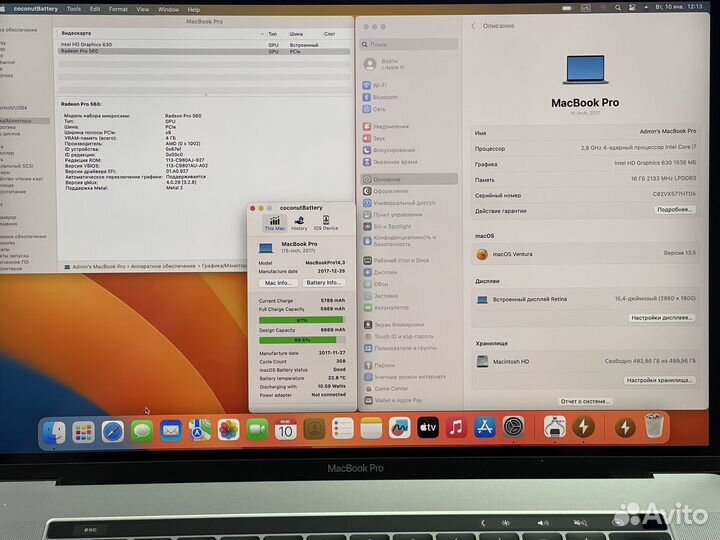
Task: Open Contacts app in the Dock
Action: 315,429
